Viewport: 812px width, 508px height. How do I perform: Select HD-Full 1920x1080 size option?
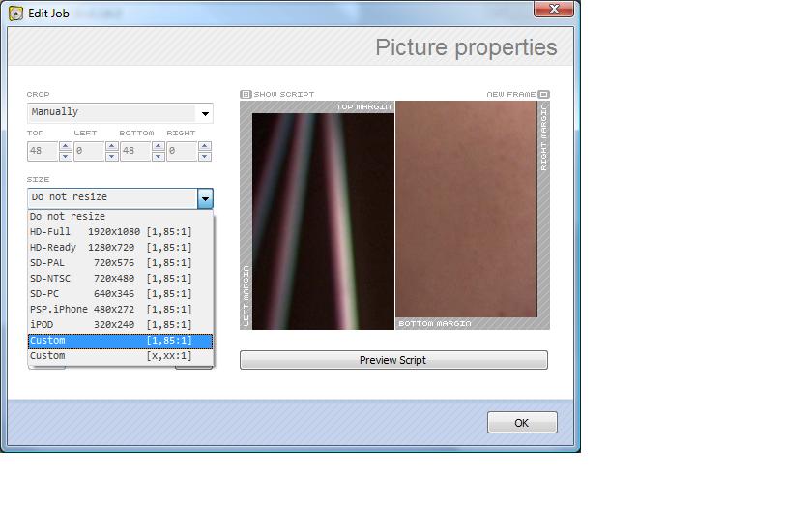120,231
